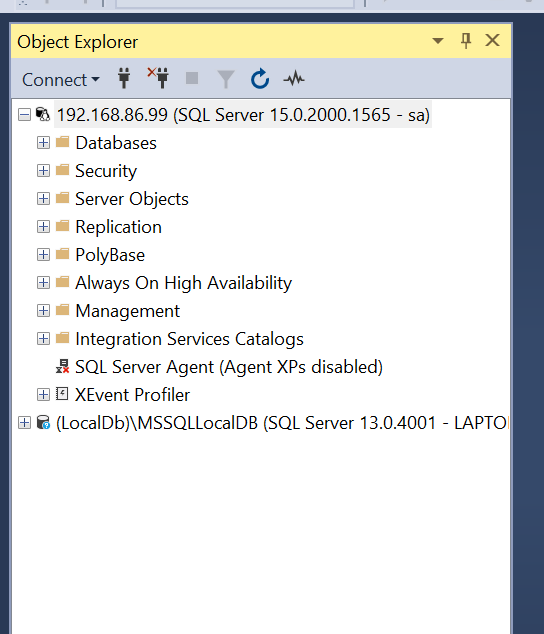Close the Object Explorer panel
Image resolution: width=544 pixels, height=634 pixels.
493,40
